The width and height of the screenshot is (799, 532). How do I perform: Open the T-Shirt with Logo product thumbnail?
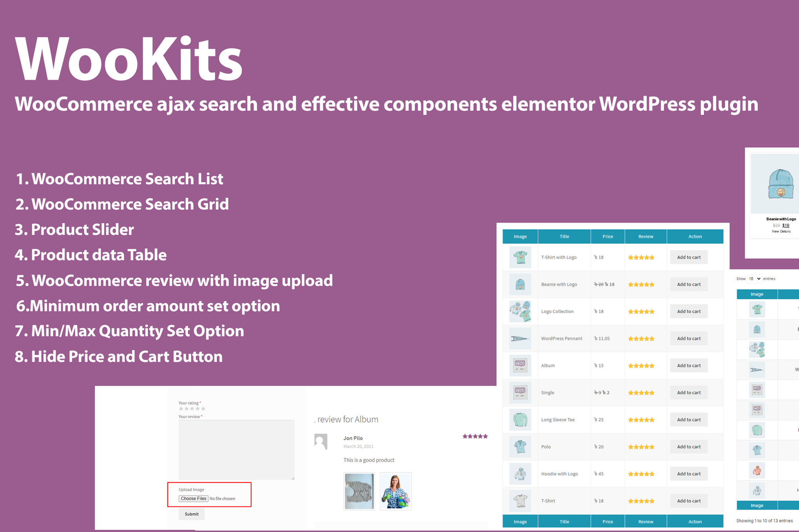tap(520, 257)
